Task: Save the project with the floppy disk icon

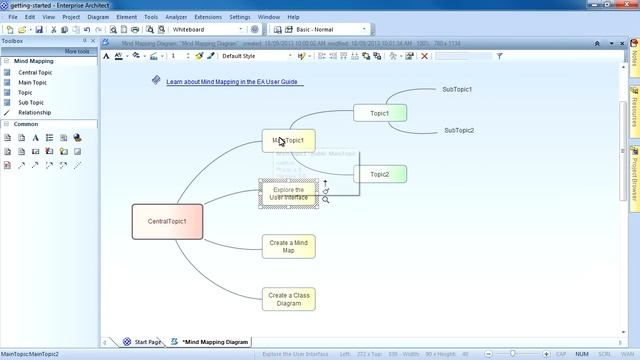Action: coord(39,29)
